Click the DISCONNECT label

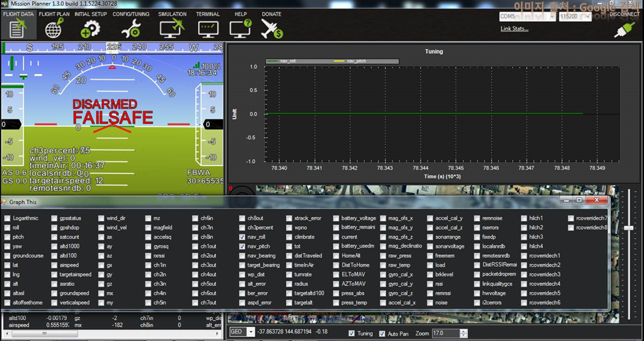point(624,14)
